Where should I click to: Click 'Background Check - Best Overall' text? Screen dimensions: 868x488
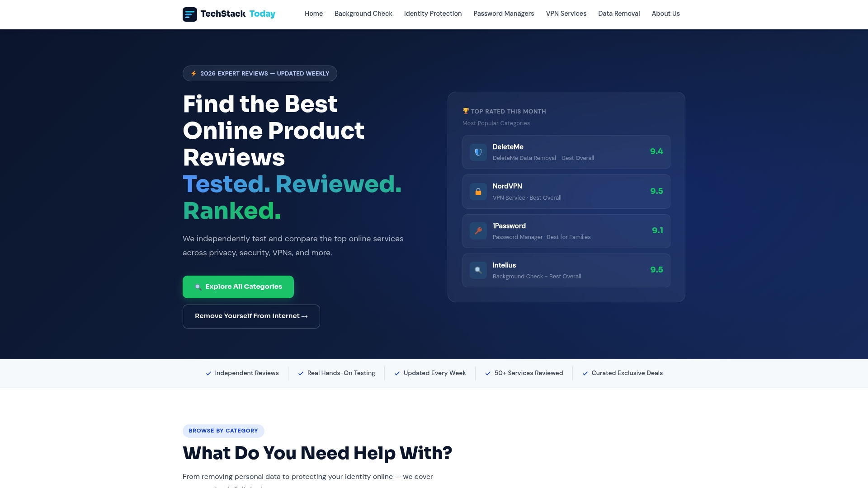[537, 277]
